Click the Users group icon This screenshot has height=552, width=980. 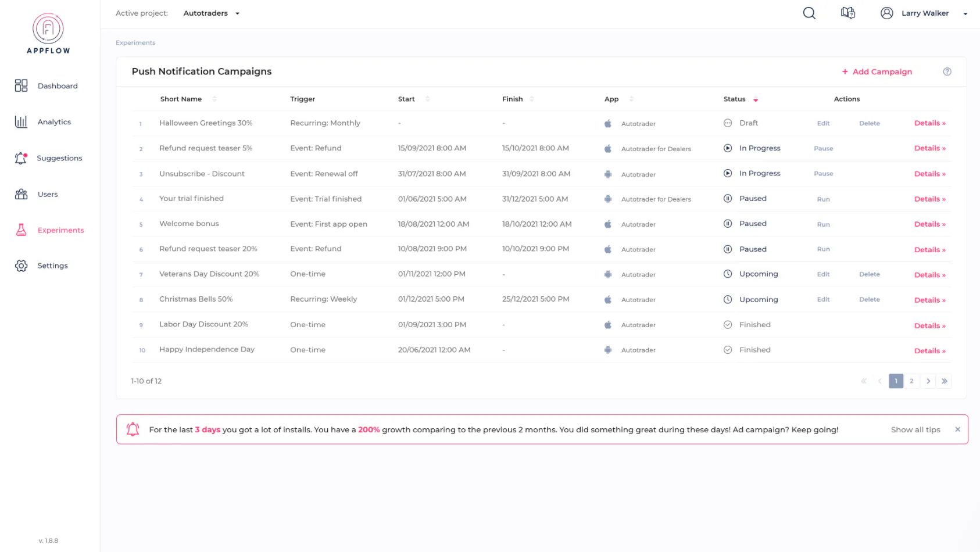[x=21, y=194]
